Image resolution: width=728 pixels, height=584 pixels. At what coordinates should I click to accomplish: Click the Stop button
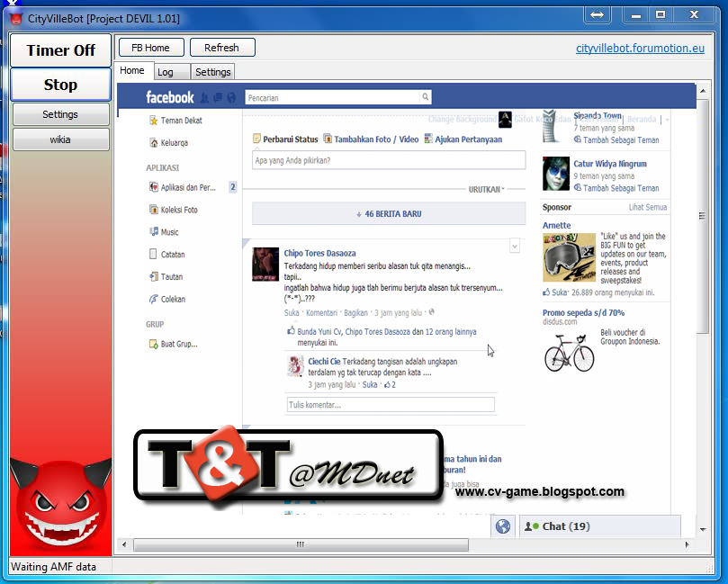pyautogui.click(x=61, y=85)
